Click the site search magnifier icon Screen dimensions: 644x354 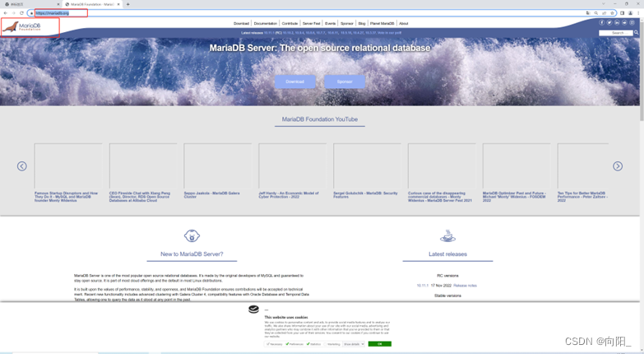tap(637, 32)
